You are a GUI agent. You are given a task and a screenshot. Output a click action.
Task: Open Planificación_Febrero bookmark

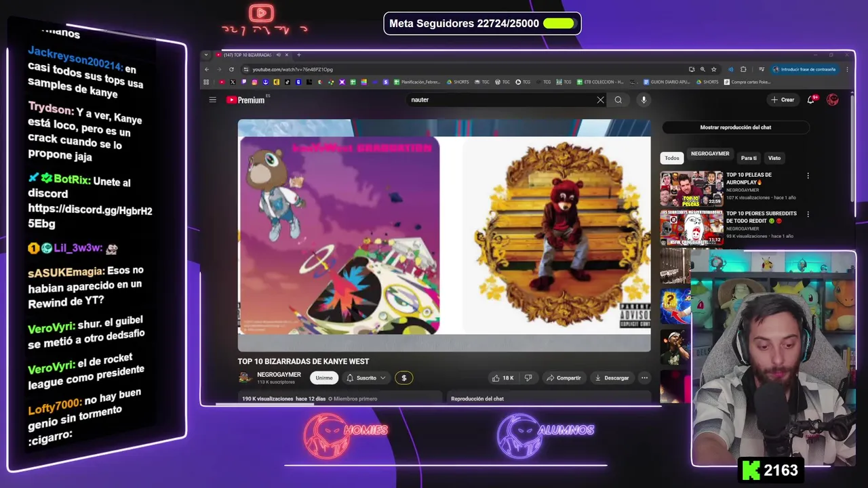416,82
